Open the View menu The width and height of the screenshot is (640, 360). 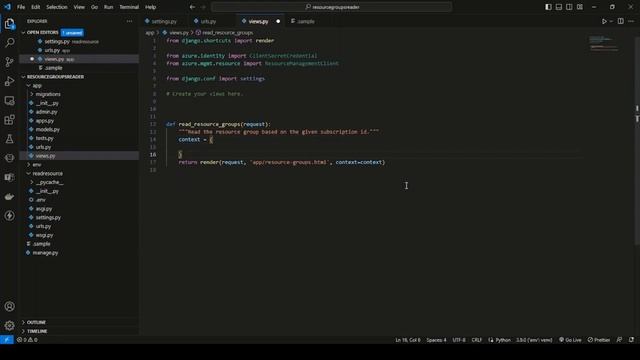tap(79, 7)
